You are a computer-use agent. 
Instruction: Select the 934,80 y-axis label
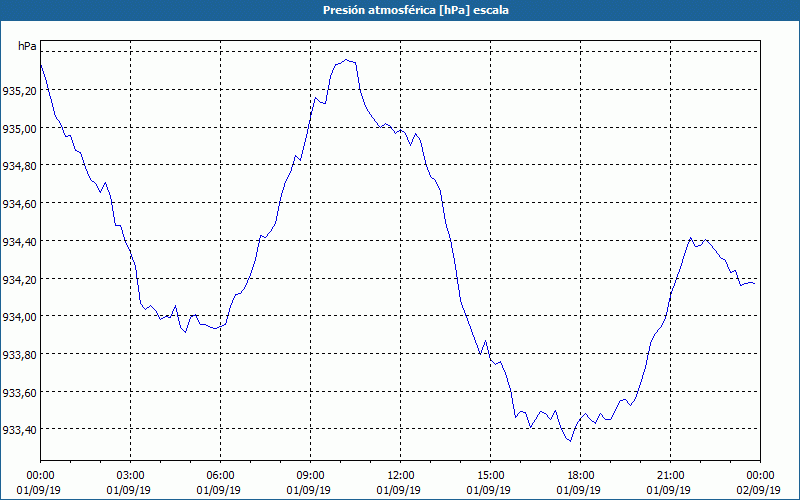coord(19,166)
